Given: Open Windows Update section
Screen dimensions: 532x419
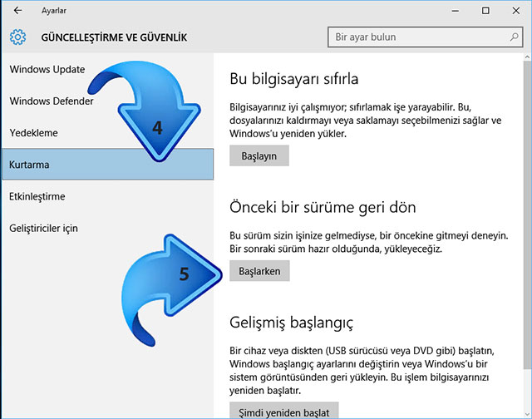Looking at the screenshot, I should [47, 69].
